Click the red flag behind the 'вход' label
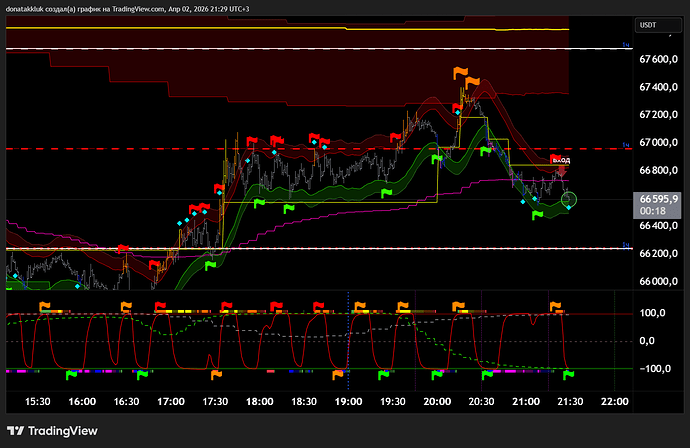 tap(555, 158)
